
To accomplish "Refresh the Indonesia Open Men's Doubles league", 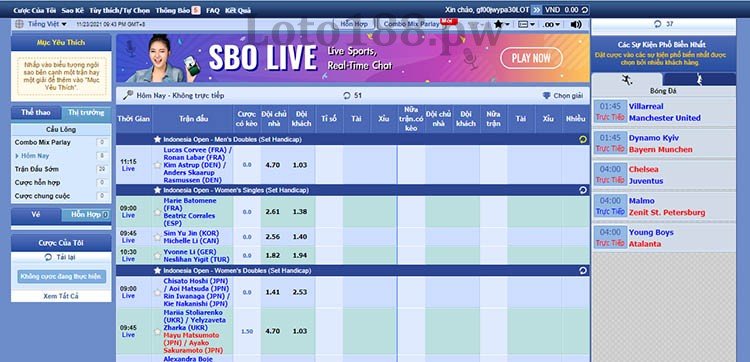I will (583, 140).
